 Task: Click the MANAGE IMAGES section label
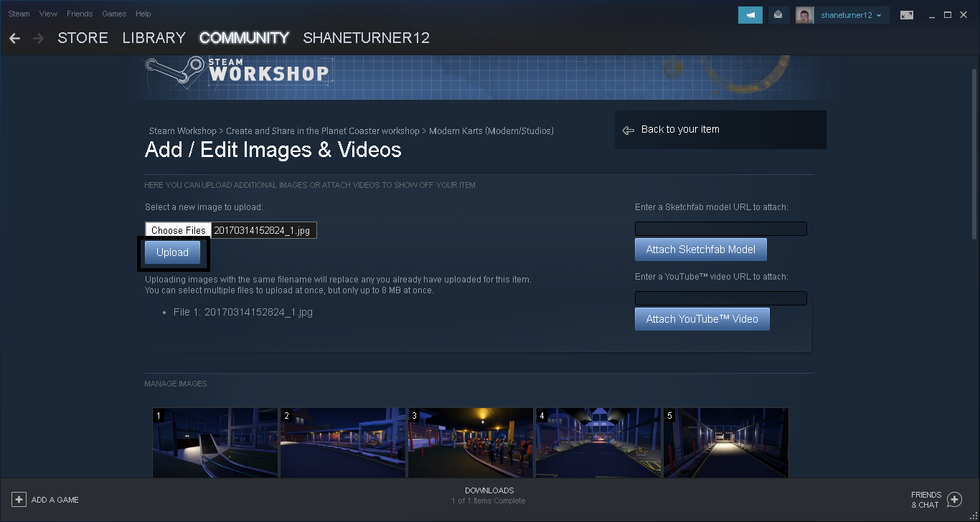(x=176, y=384)
